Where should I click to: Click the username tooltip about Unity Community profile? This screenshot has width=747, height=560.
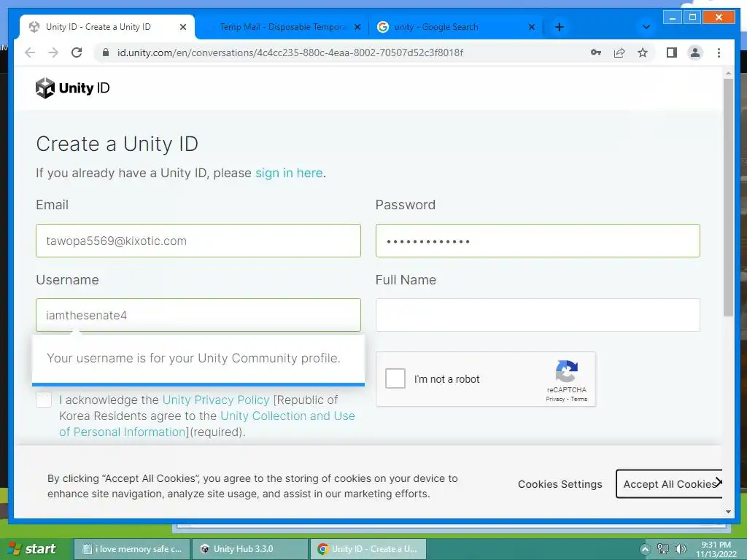point(198,359)
